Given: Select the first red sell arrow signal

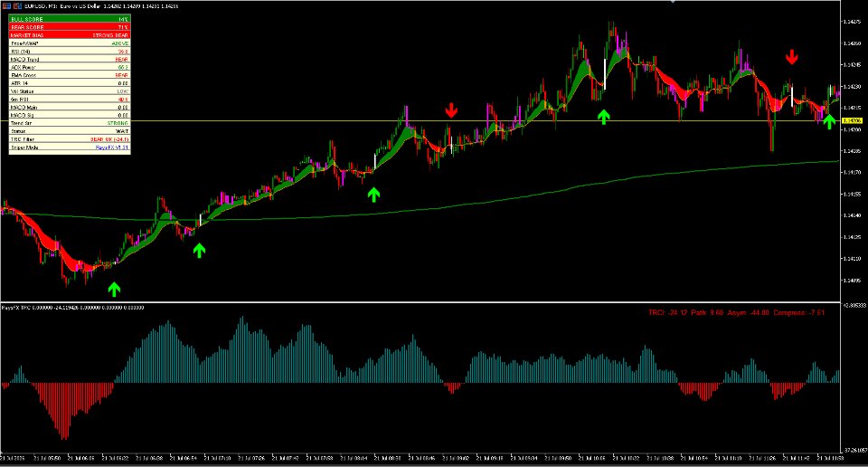Looking at the screenshot, I should click(451, 110).
